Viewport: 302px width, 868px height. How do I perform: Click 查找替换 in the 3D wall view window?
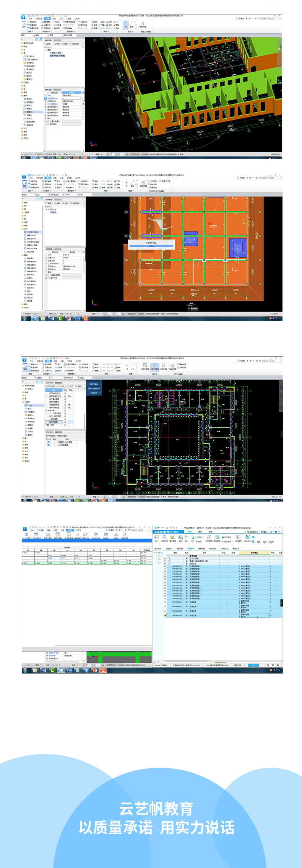click(46, 22)
